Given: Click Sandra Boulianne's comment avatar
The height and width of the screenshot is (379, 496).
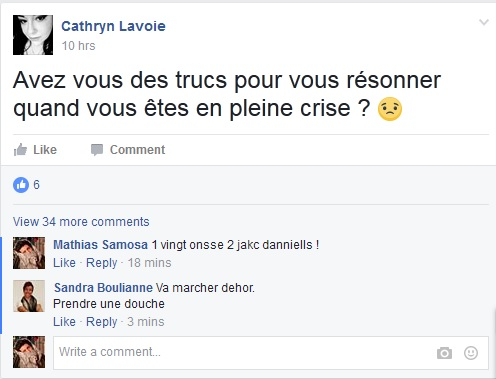Looking at the screenshot, I should pyautogui.click(x=29, y=296).
